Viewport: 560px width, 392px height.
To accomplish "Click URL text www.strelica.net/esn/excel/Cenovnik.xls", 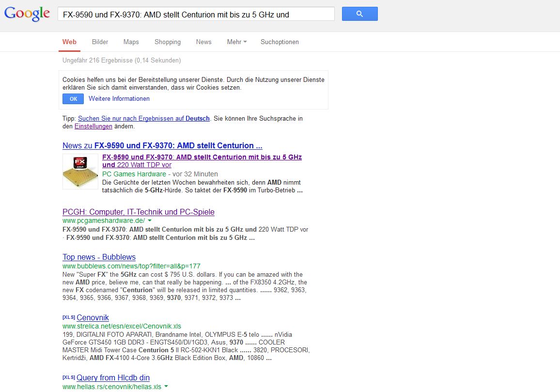I will pyautogui.click(x=122, y=326).
